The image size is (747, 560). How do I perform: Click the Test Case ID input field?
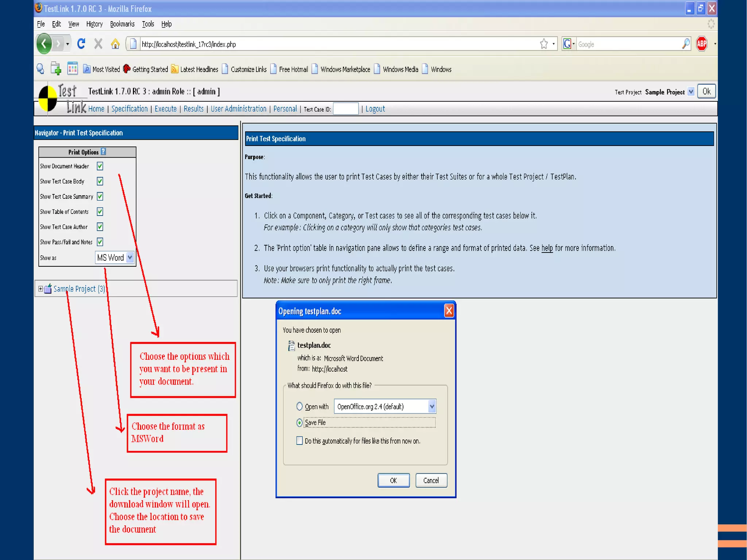pos(346,109)
